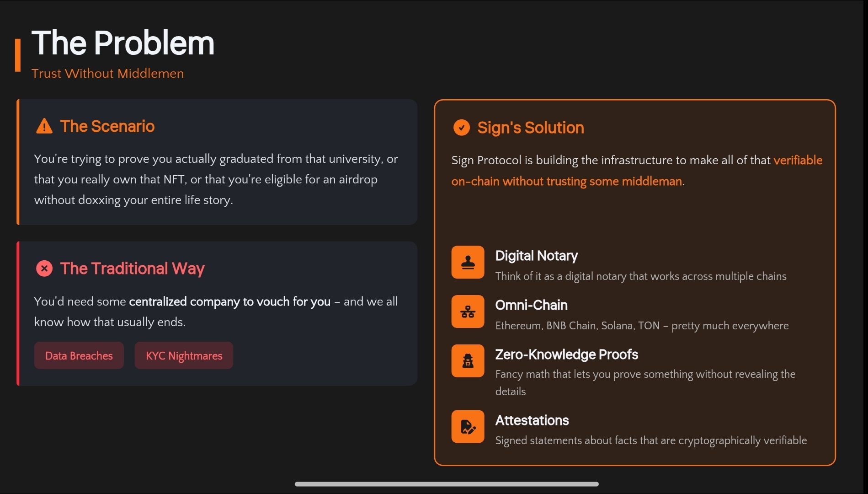Click the red X circle icon
The image size is (868, 494).
click(44, 268)
